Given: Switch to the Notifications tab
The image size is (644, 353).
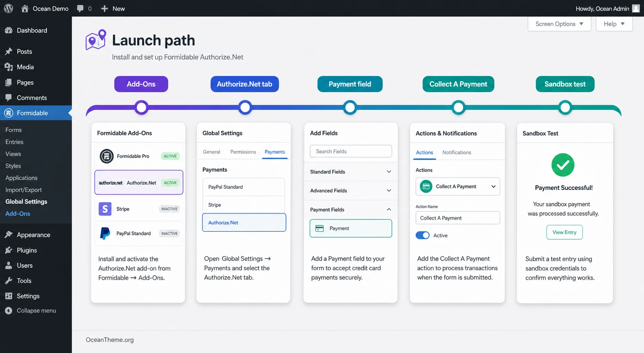Looking at the screenshot, I should pyautogui.click(x=456, y=152).
